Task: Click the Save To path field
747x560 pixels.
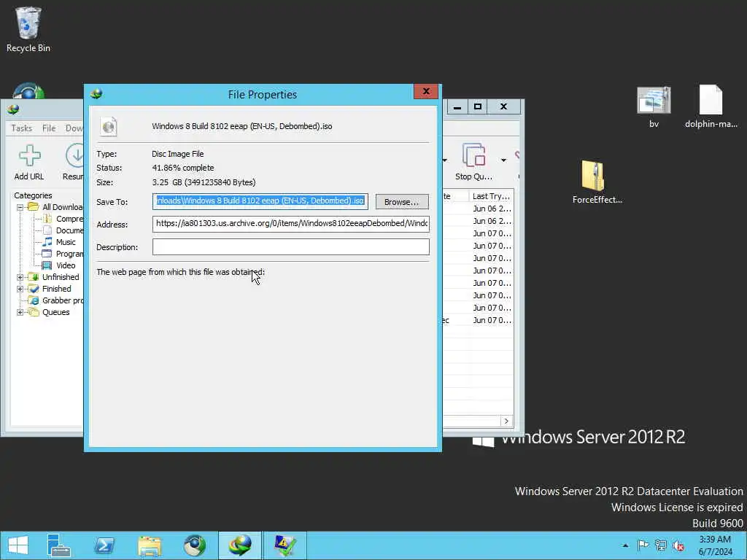Action: [260, 201]
